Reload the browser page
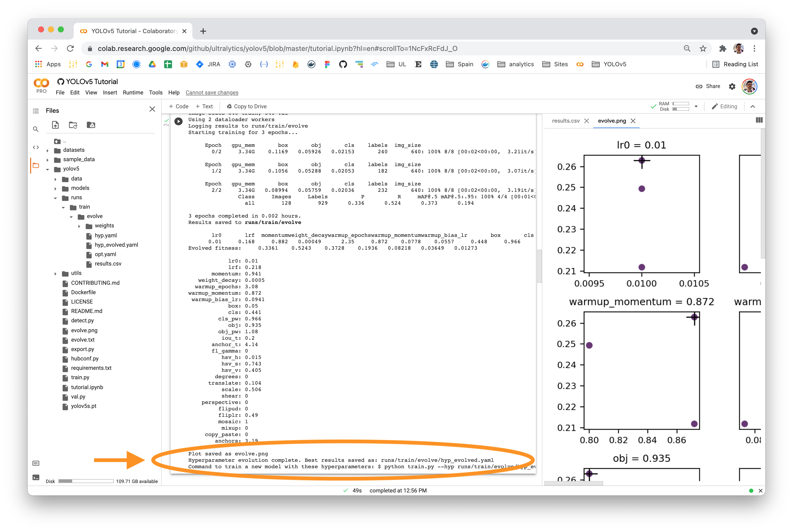The image size is (793, 532). [x=70, y=48]
